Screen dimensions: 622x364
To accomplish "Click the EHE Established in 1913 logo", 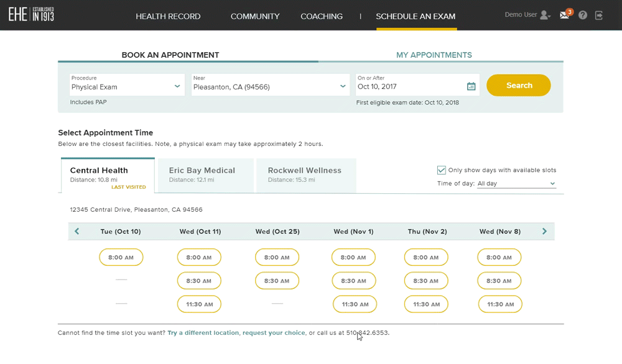I will point(31,15).
